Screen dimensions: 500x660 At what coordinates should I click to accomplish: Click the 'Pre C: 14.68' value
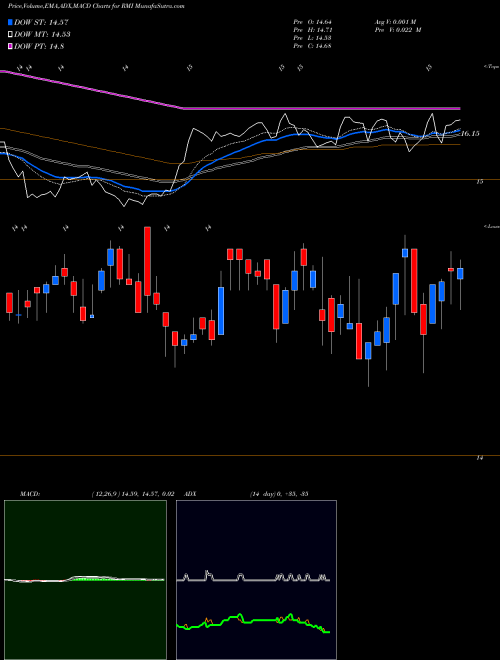point(312,46)
